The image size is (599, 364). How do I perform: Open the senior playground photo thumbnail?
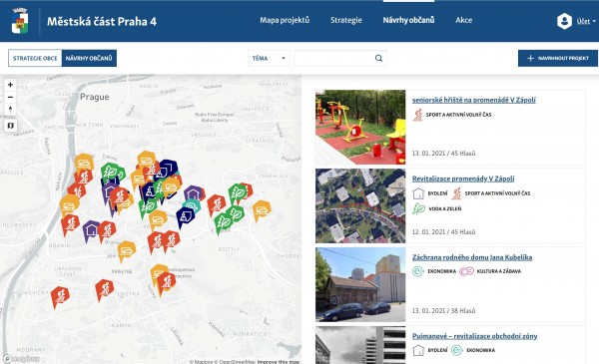click(x=360, y=127)
